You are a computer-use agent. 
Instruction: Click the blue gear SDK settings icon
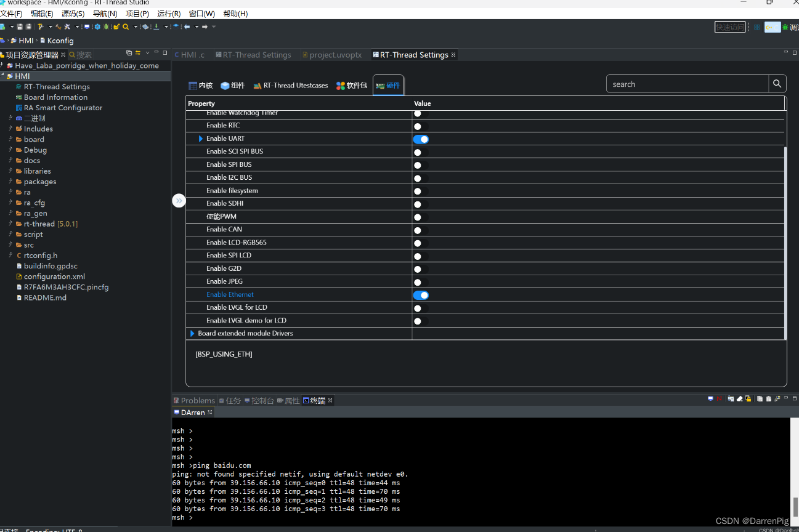pyautogui.click(x=97, y=27)
